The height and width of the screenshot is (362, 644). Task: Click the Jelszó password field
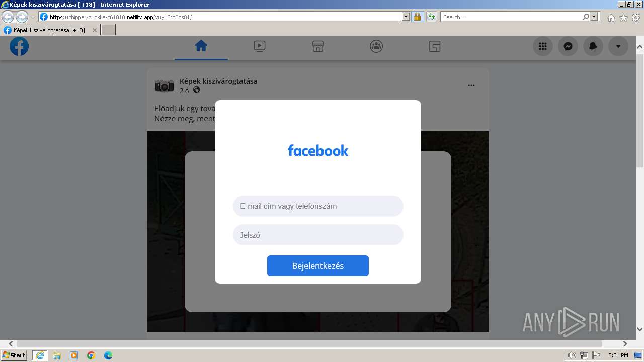(x=318, y=235)
